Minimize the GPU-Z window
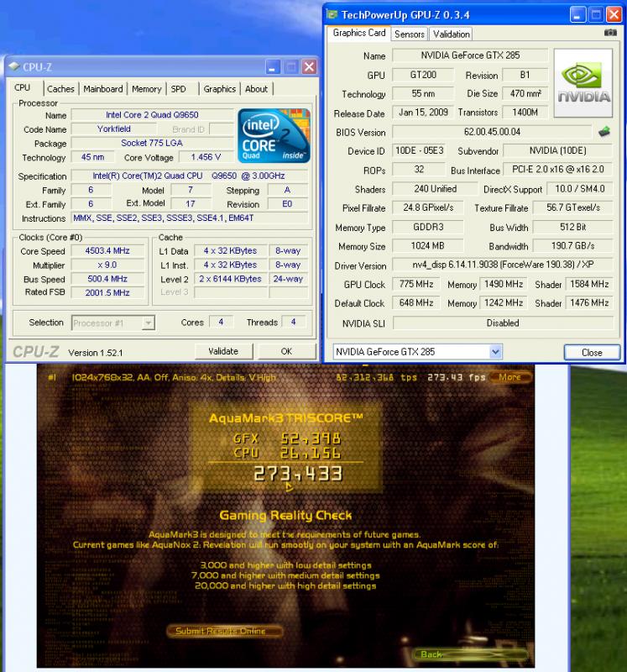 tap(577, 15)
